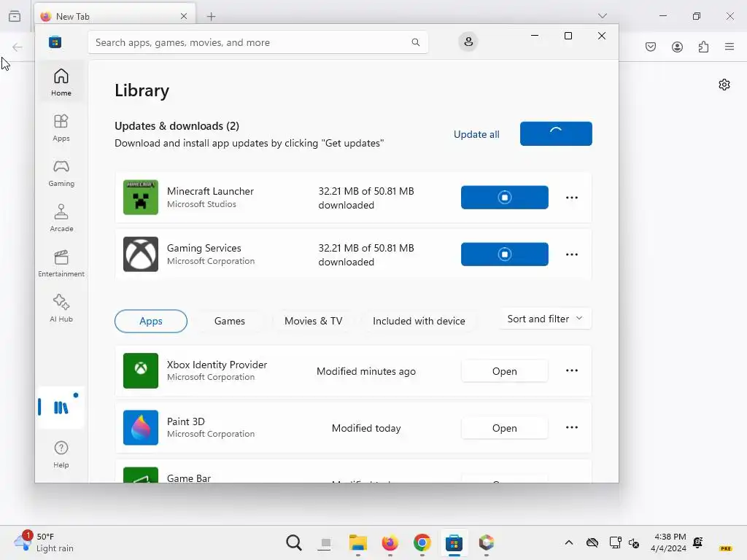This screenshot has height=560, width=747.
Task: Open Firefox View icon at tab bar
Action: (x=15, y=16)
